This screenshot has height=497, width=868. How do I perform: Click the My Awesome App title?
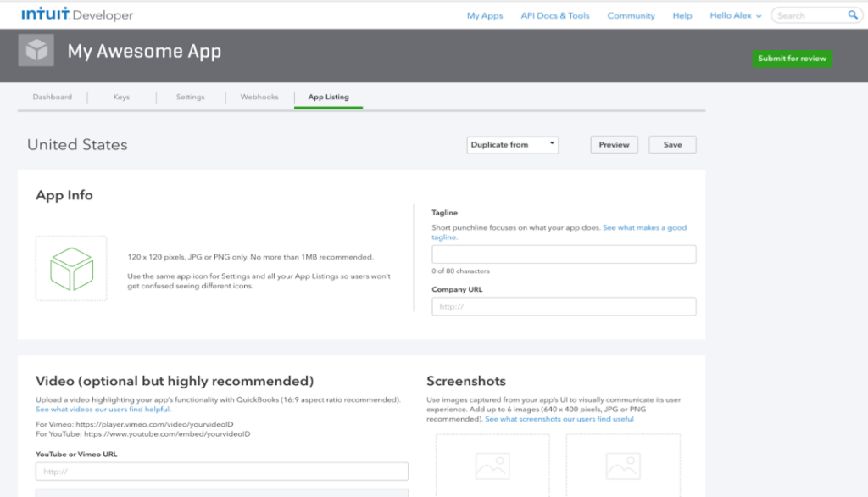point(144,51)
